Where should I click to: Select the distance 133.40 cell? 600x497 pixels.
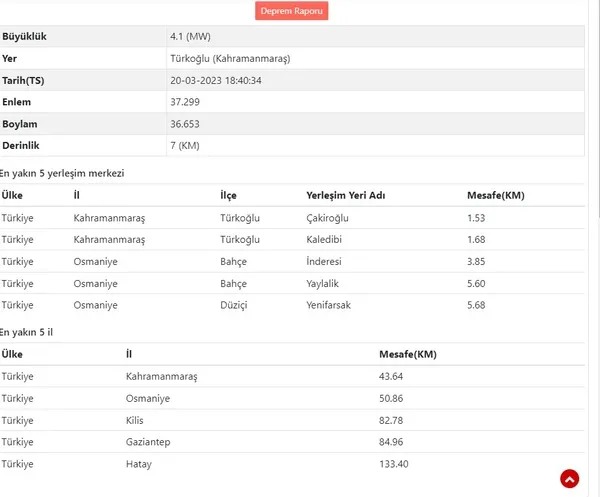394,464
